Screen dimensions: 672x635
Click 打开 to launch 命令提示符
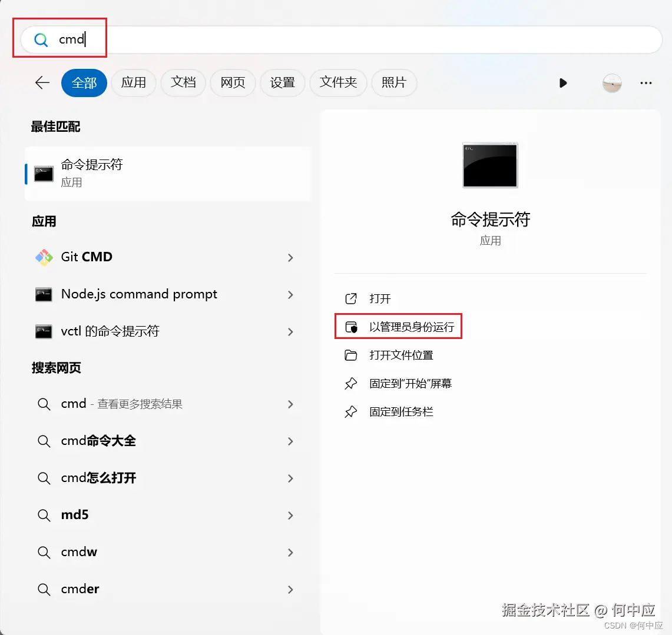pyautogui.click(x=380, y=298)
